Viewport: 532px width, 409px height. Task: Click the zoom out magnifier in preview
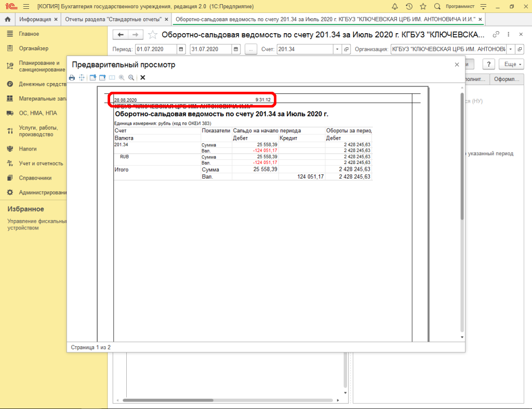pyautogui.click(x=131, y=77)
